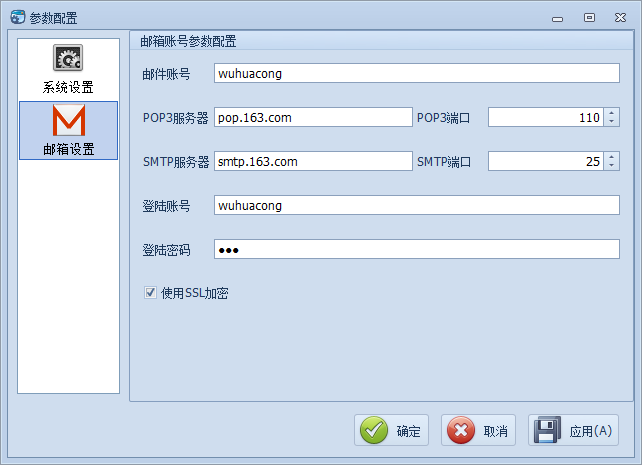Click the SMTP服务器 field showing smtp.163.com
Screen dimensions: 642x465
pyautogui.click(x=313, y=161)
